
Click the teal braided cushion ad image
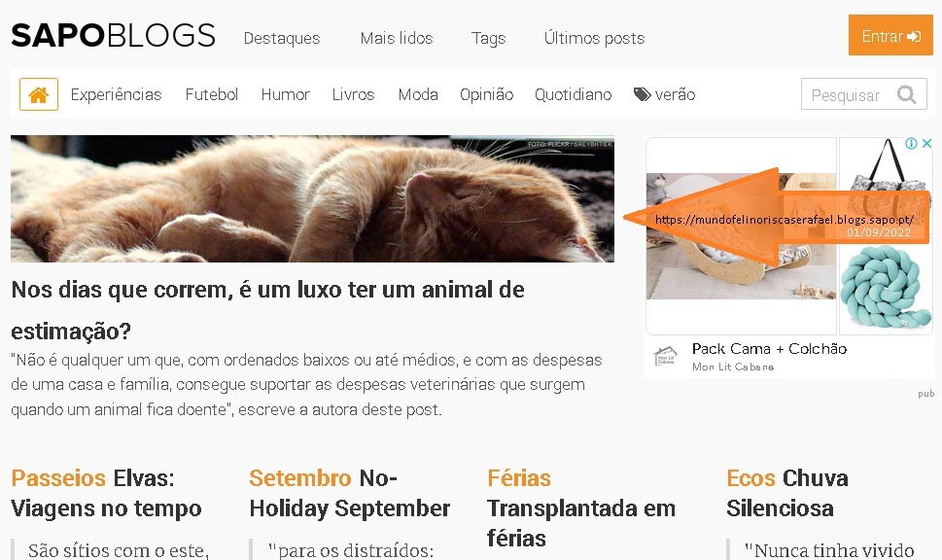(x=886, y=286)
